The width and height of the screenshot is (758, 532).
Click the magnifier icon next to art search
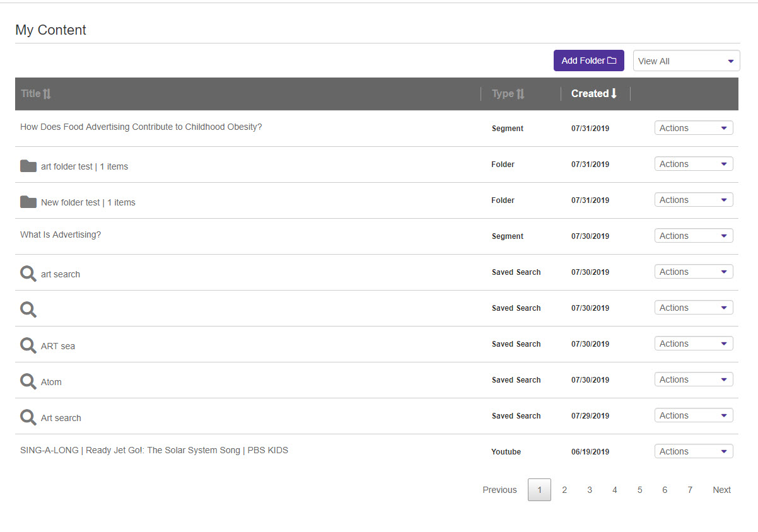coord(28,274)
